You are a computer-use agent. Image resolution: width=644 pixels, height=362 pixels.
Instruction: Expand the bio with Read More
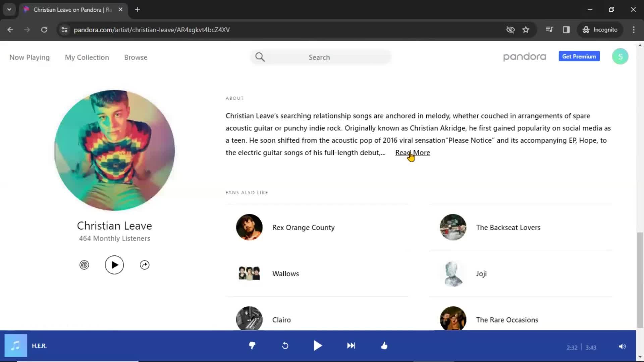point(413,153)
